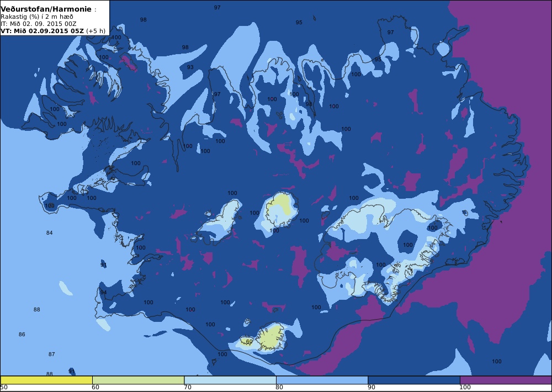Select the purple above-100 legend band
The height and width of the screenshot is (392, 552).
pos(506,380)
